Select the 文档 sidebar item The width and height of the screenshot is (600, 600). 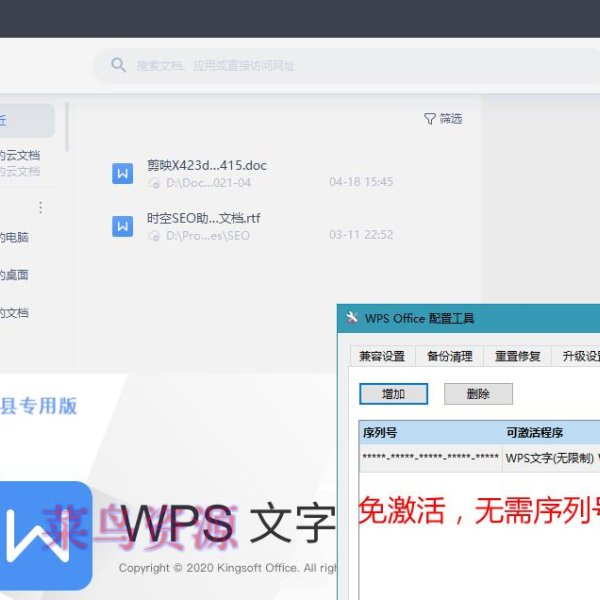pyautogui.click(x=14, y=313)
